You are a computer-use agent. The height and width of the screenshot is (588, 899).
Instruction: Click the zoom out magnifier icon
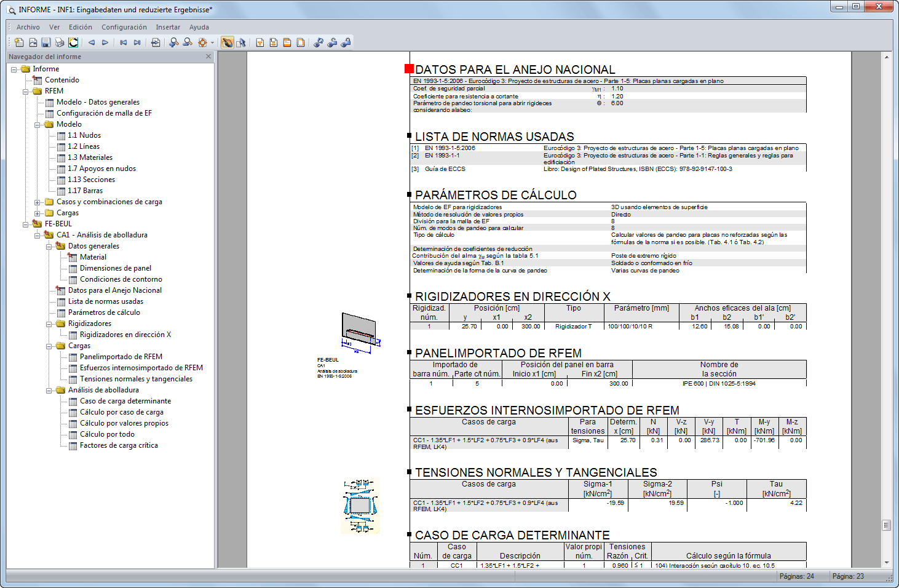click(x=188, y=42)
